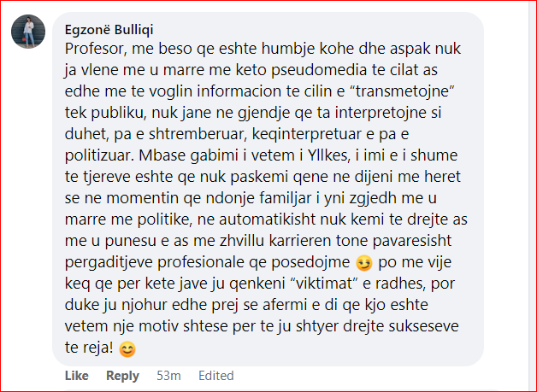537x392 pixels.
Task: Open Egzonë Bulliqi's profile picture
Action: pos(28,32)
